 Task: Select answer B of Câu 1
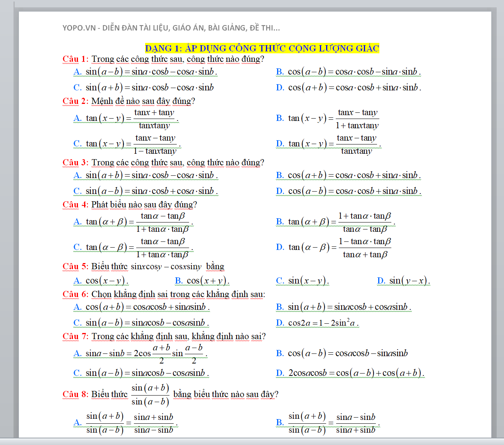pos(348,72)
